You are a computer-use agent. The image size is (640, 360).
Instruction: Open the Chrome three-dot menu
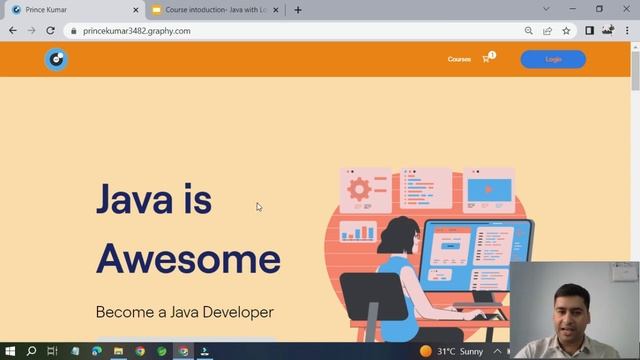pyautogui.click(x=627, y=31)
